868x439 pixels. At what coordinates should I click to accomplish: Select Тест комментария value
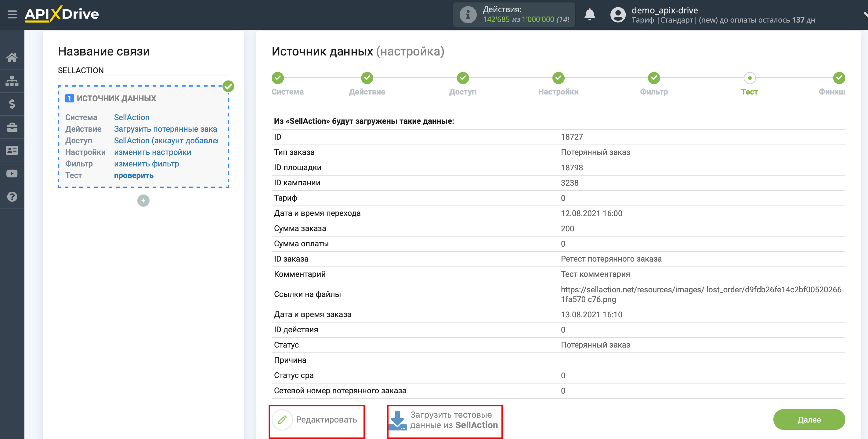(x=595, y=274)
